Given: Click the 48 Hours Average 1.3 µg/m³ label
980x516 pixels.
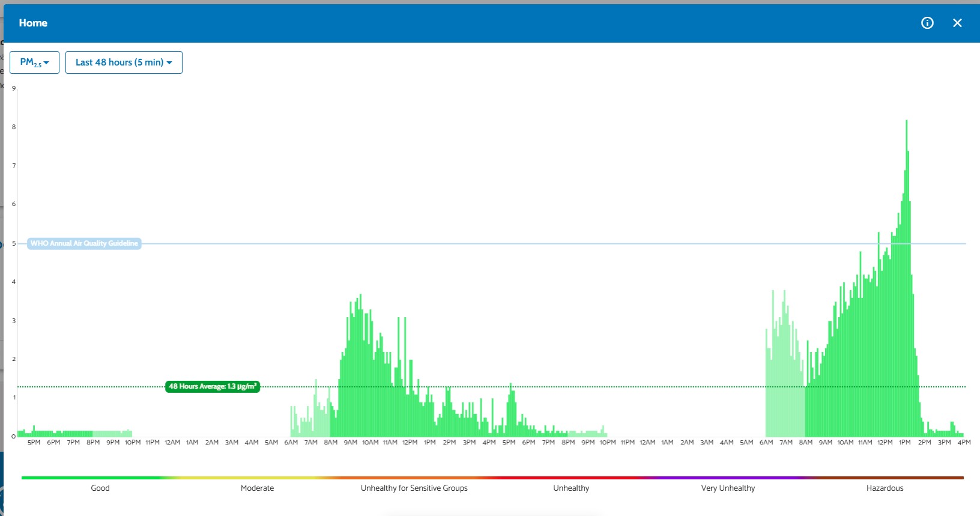Looking at the screenshot, I should [x=213, y=386].
